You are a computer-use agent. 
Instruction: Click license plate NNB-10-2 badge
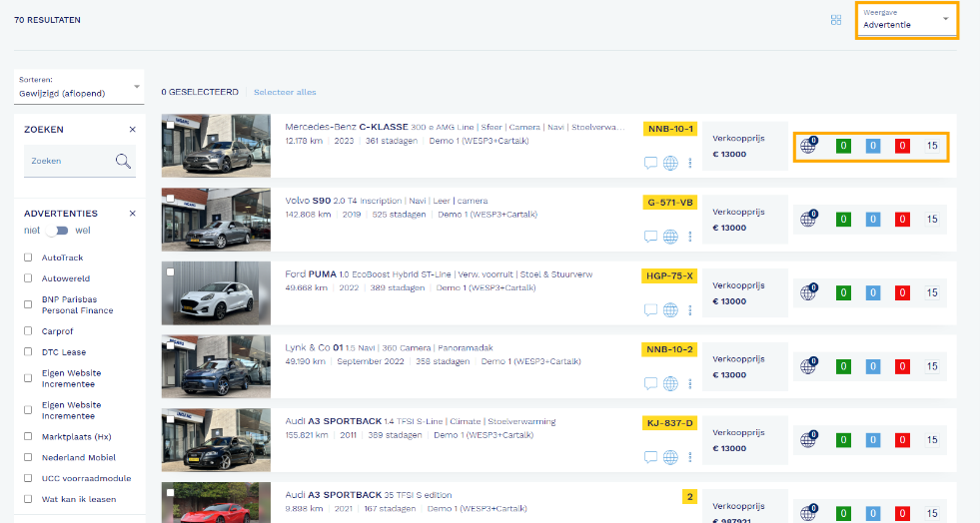click(669, 349)
